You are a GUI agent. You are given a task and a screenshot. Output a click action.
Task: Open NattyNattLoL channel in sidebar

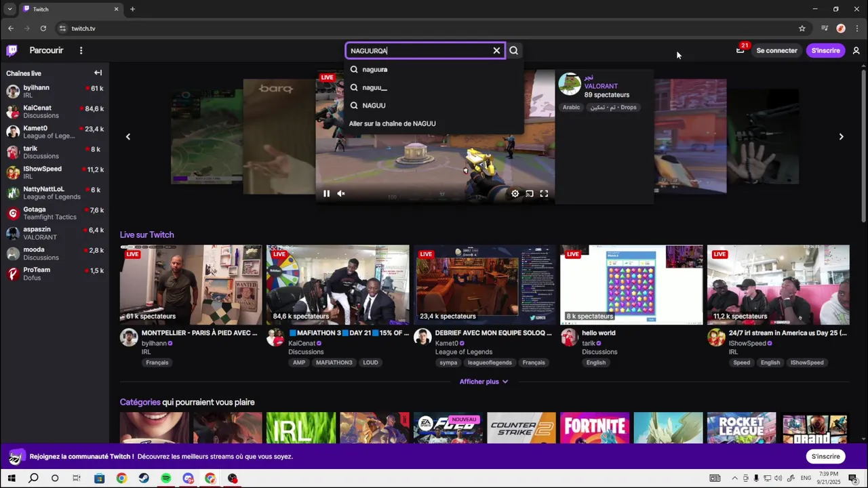coord(55,192)
